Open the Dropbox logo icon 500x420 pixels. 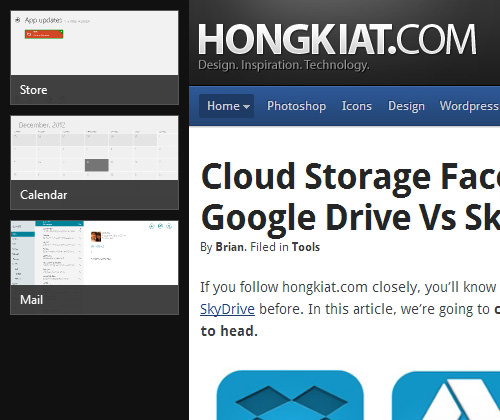290,395
